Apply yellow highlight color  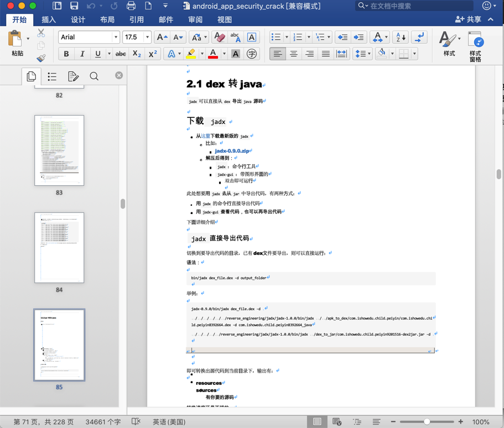pos(191,54)
